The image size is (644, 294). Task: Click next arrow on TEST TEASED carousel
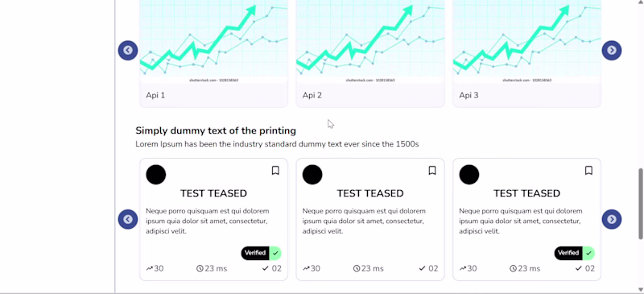[612, 219]
